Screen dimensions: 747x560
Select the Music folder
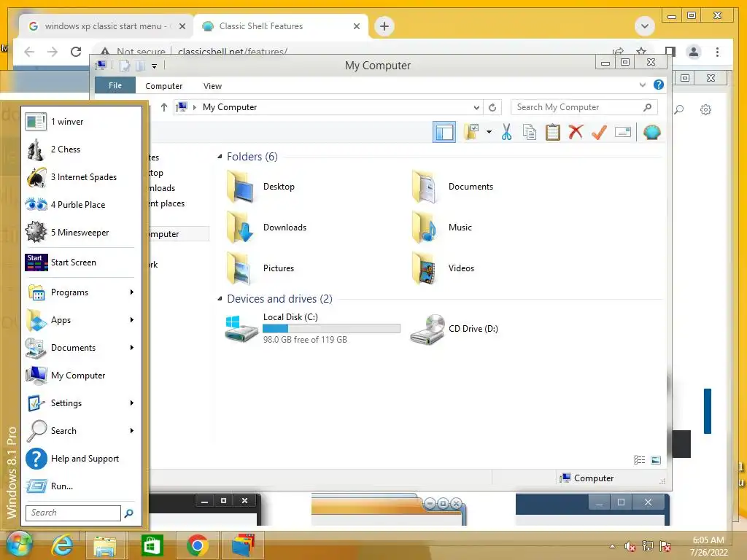[x=442, y=227]
